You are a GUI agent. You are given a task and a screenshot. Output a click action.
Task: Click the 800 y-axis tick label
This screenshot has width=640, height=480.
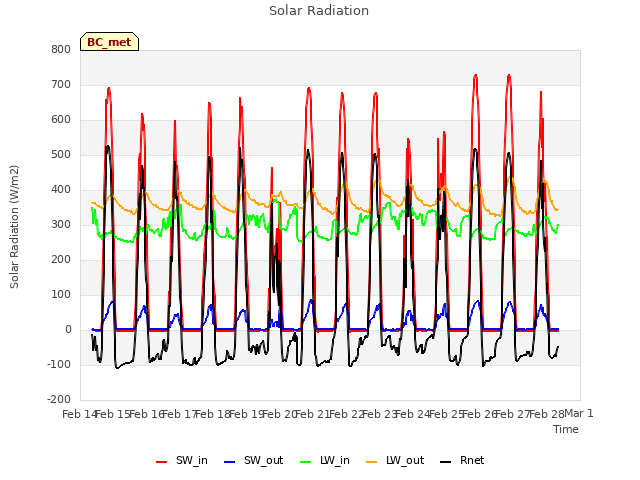coord(61,49)
